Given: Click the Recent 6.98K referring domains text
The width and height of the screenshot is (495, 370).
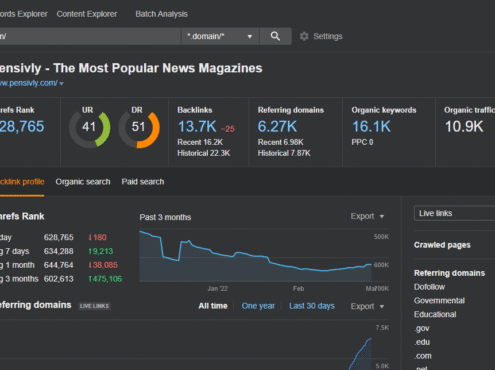Looking at the screenshot, I should coord(280,142).
